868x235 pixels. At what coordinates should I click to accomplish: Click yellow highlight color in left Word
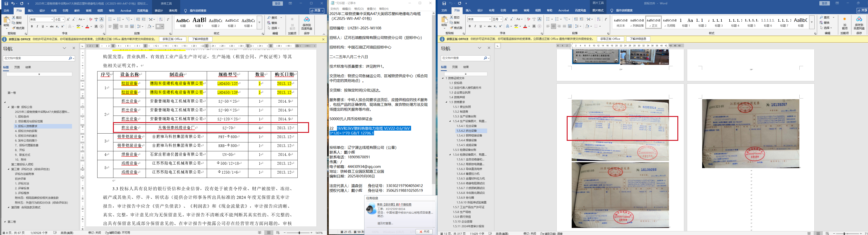(x=78, y=26)
